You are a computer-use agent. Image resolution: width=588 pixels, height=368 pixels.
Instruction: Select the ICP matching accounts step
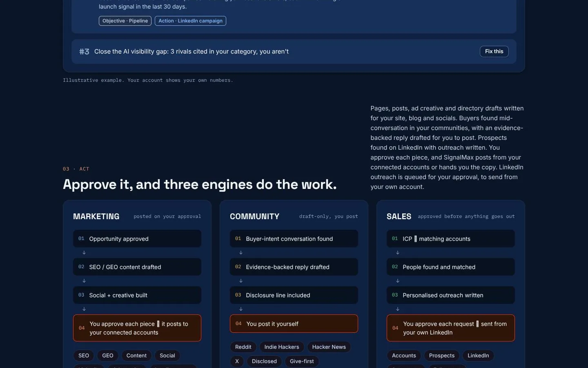[451, 239]
